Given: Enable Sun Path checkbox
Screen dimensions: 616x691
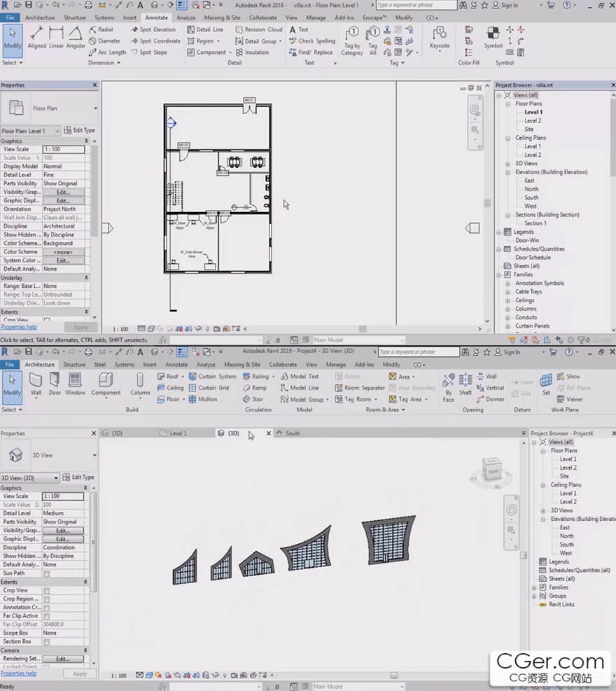Looking at the screenshot, I should pos(47,573).
